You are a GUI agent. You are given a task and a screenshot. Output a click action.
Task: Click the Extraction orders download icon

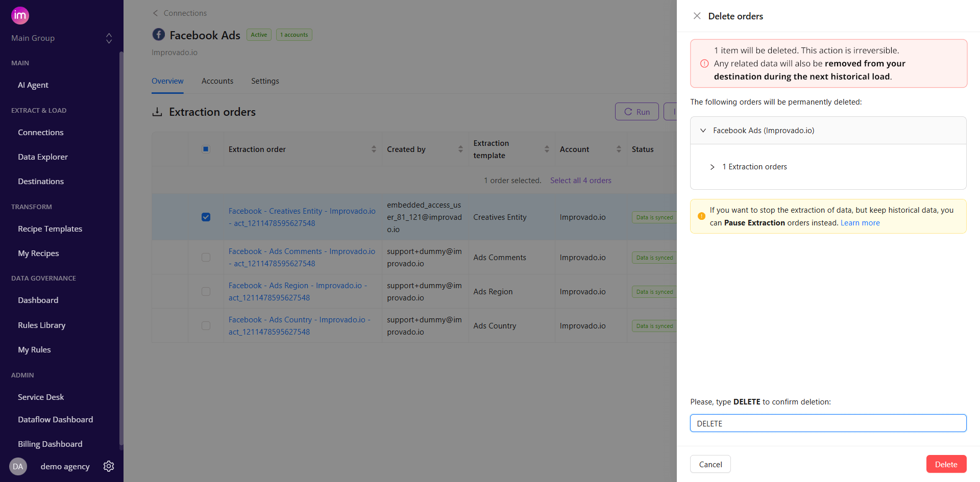(157, 112)
